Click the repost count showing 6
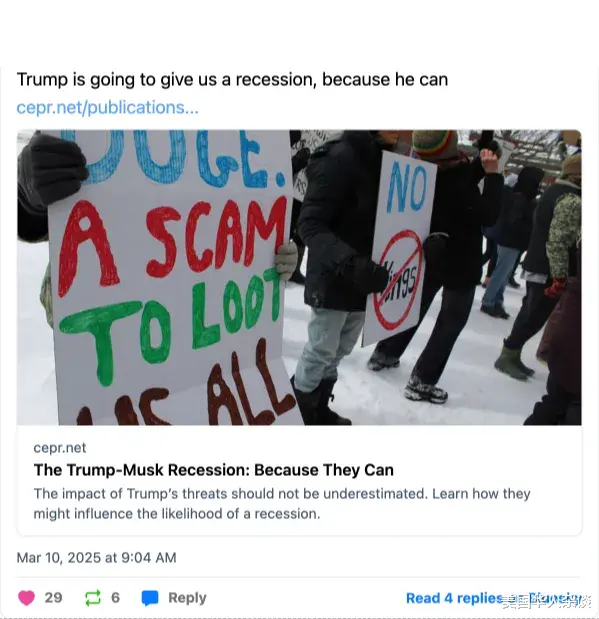The height and width of the screenshot is (619, 599). [x=115, y=597]
